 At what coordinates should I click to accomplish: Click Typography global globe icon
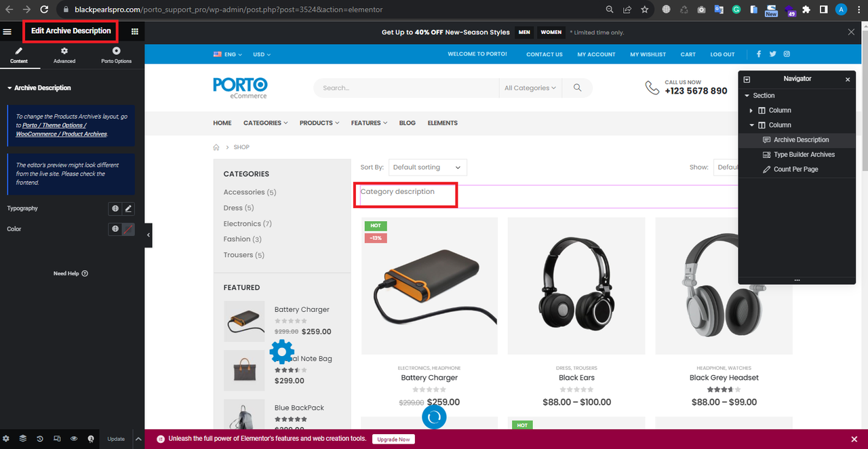[115, 208]
